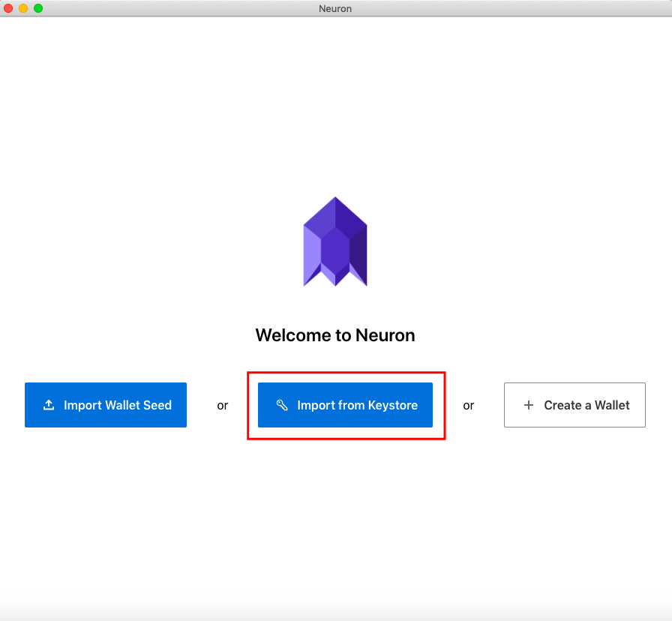Screen dimensions: 672x621
Task: Click the purple Neuron crystal logo
Action: pos(335,241)
